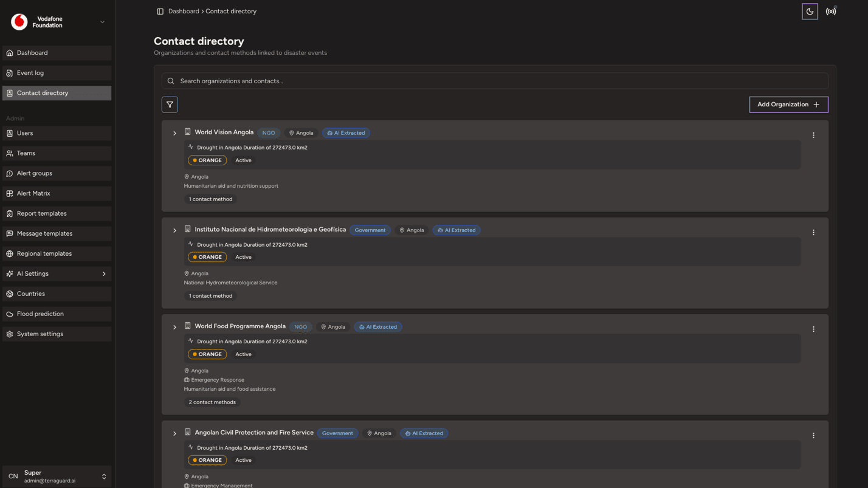Open the Users admin page
This screenshot has width=868, height=488.
coord(57,133)
